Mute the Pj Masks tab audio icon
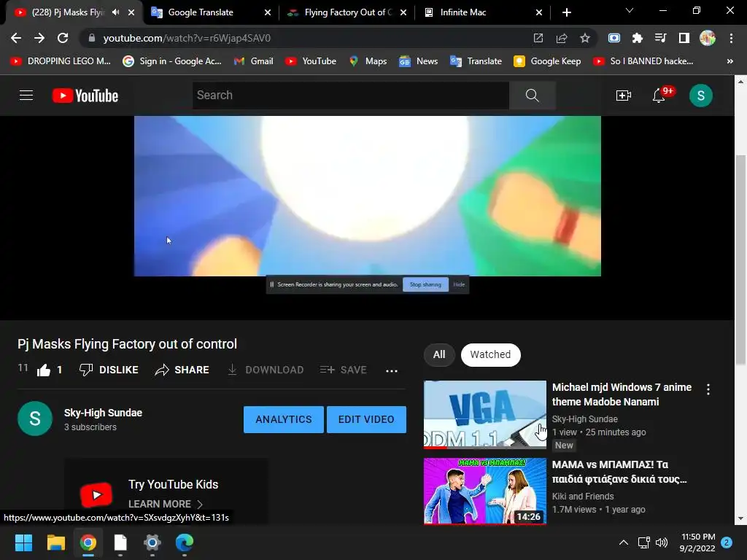The image size is (747, 560). coord(116,12)
